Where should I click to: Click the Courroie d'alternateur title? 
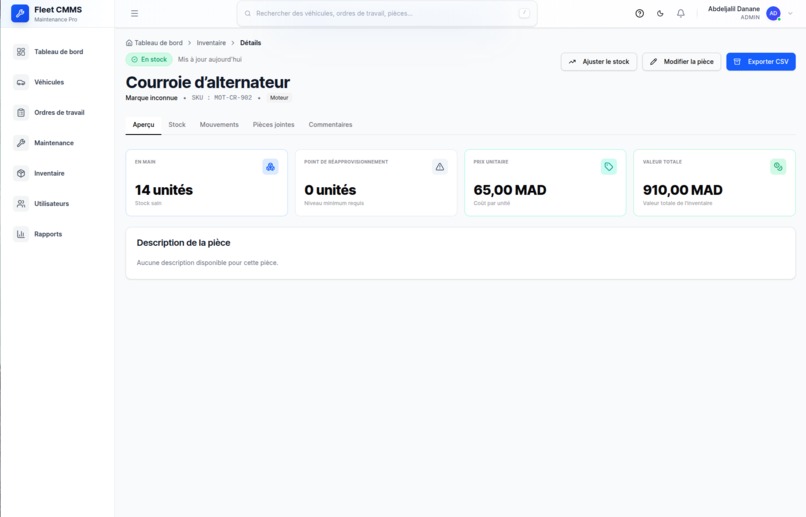[x=208, y=82]
